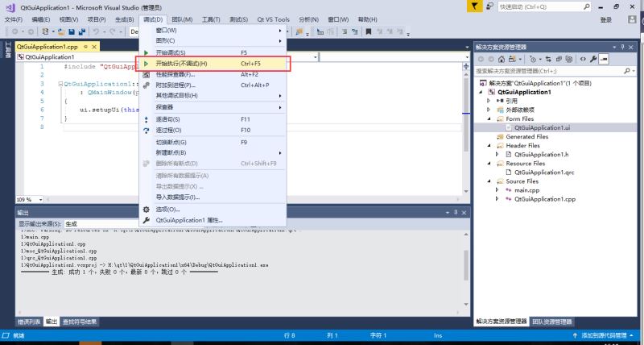Collapse the Form Files folder
Image resolution: width=644 pixels, height=345 pixels.
point(489,118)
